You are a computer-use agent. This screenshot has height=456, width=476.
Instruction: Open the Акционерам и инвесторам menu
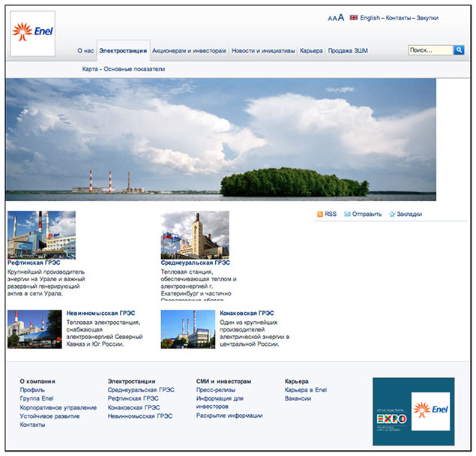tap(189, 51)
